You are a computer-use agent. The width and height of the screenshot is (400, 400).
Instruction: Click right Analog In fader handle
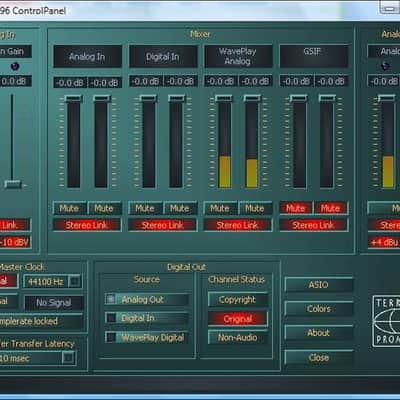[x=102, y=98]
